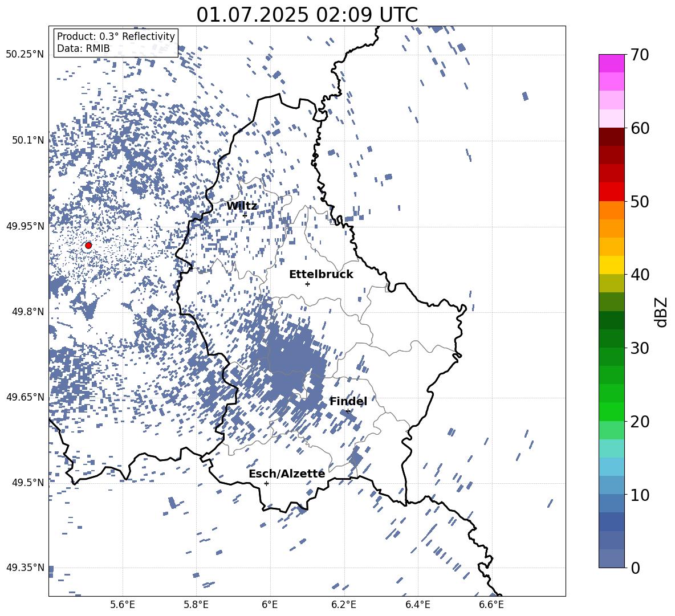
Task: Click the 6.4°E longitude label
Action: click(x=417, y=605)
